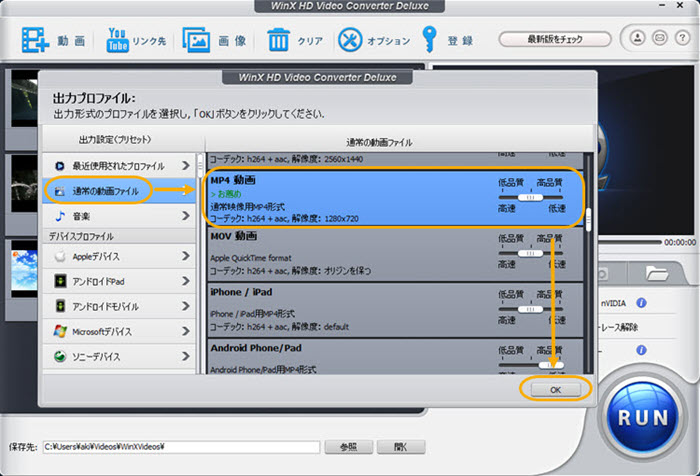Click the Android Pad robot icon
The image size is (700, 476).
pyautogui.click(x=60, y=281)
